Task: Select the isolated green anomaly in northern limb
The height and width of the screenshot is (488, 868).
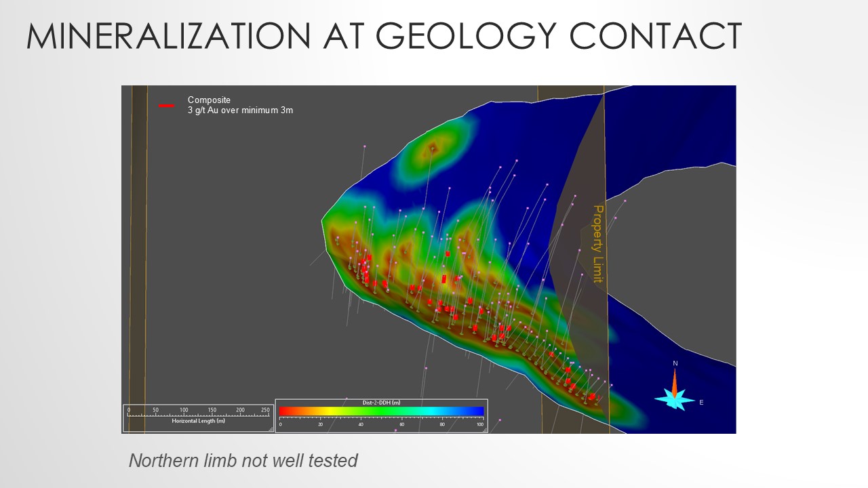Action: (x=433, y=147)
